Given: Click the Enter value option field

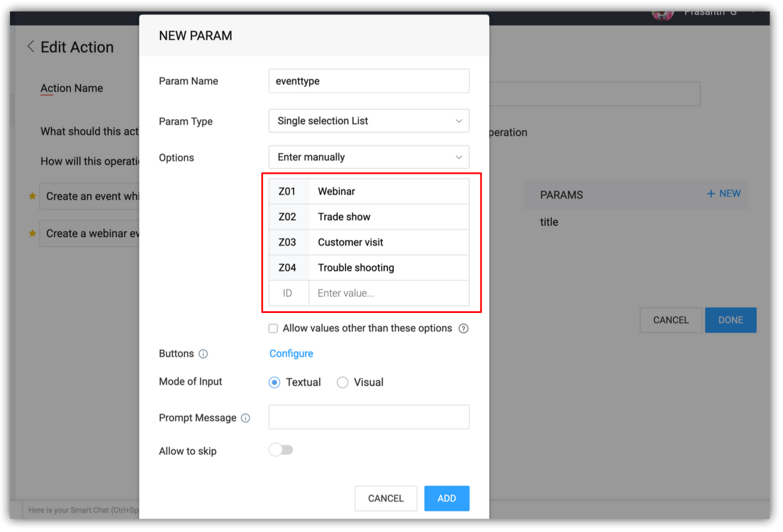Looking at the screenshot, I should tap(389, 293).
